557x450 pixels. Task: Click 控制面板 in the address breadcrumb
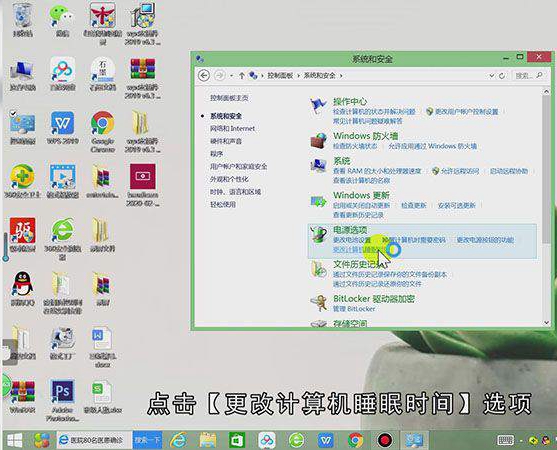point(280,76)
